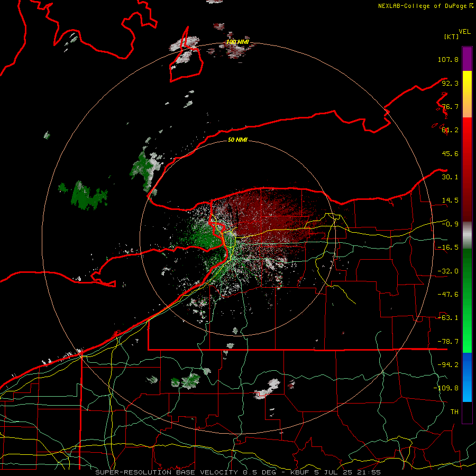The image size is (476, 476).
Task: Click the 45.6 scale value
Action: (x=450, y=153)
